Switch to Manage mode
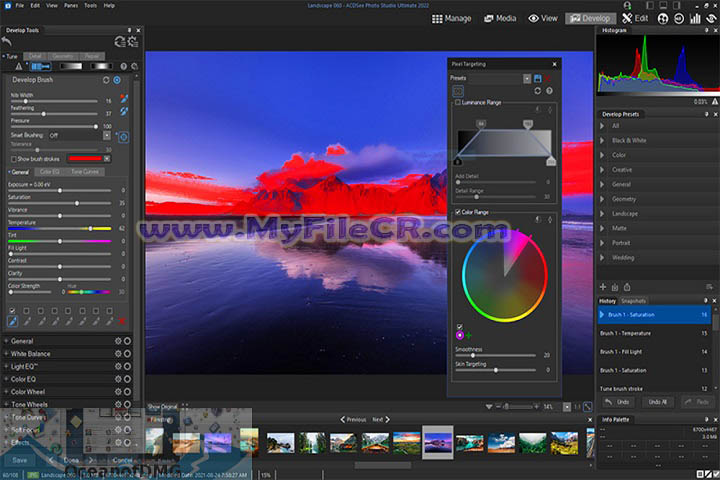 (451, 18)
